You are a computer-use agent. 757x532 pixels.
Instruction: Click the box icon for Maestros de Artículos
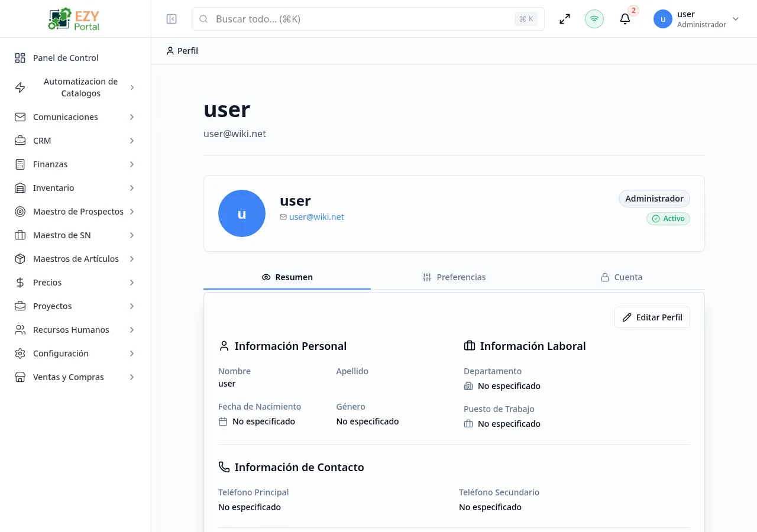click(20, 259)
